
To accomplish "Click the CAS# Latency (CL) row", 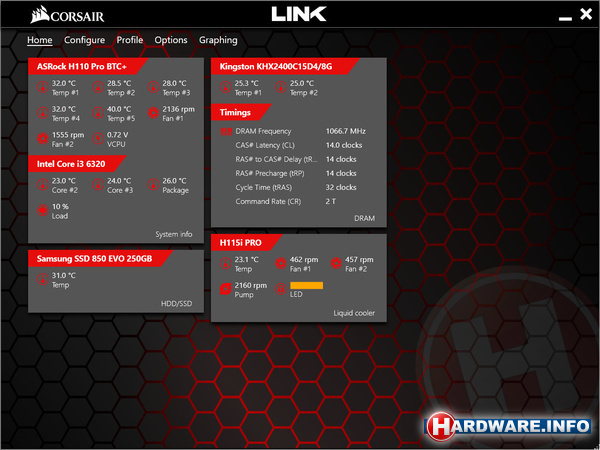I will point(298,145).
